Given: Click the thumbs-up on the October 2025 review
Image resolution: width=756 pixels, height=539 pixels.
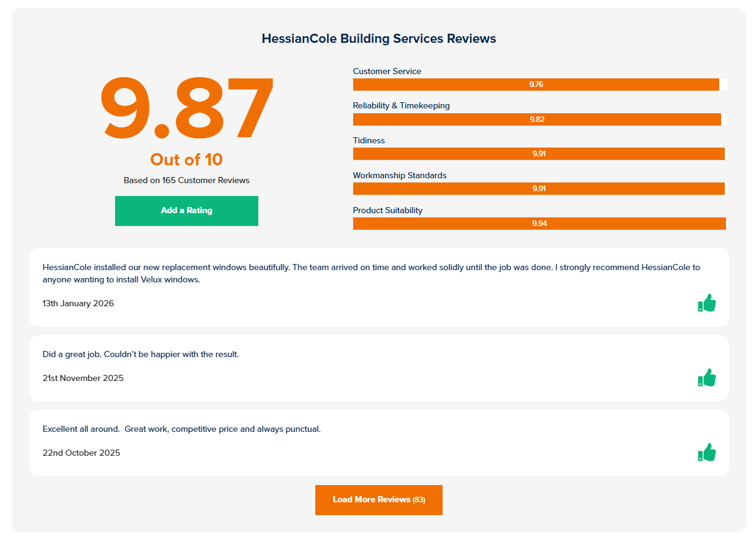Looking at the screenshot, I should coord(707,453).
